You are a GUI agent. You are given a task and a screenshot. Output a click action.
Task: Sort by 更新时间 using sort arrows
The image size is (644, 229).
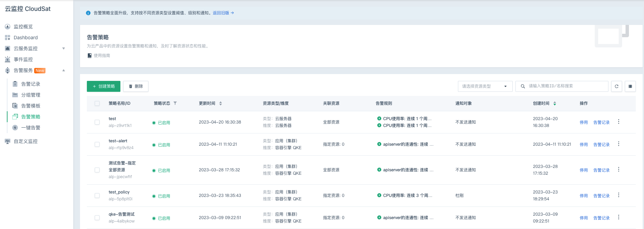coord(221,103)
